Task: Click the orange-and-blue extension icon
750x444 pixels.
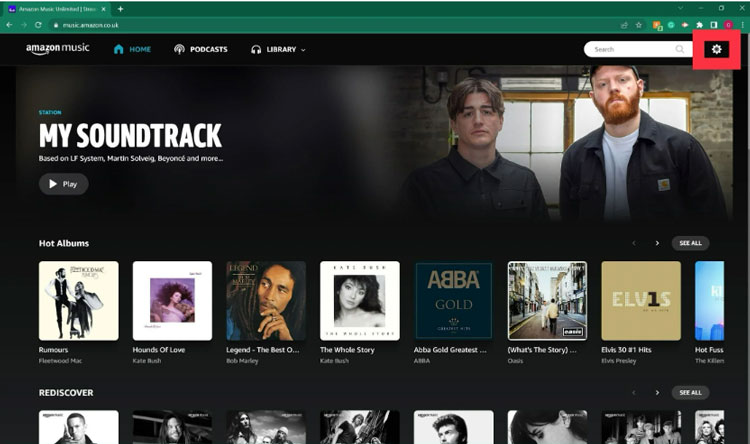Action: (x=657, y=25)
